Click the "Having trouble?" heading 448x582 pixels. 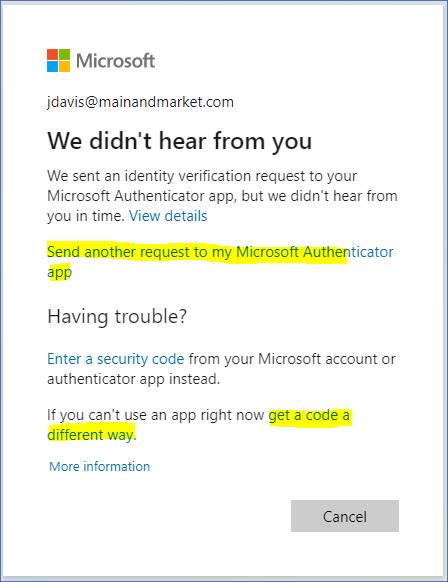[117, 317]
